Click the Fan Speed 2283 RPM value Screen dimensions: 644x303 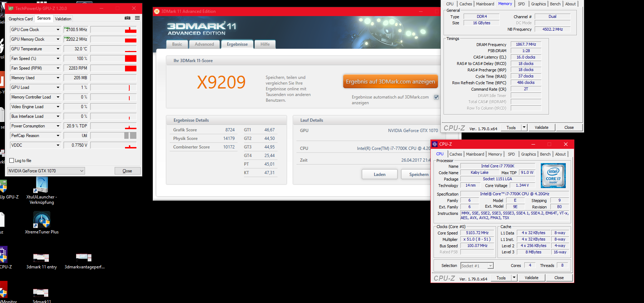76,68
